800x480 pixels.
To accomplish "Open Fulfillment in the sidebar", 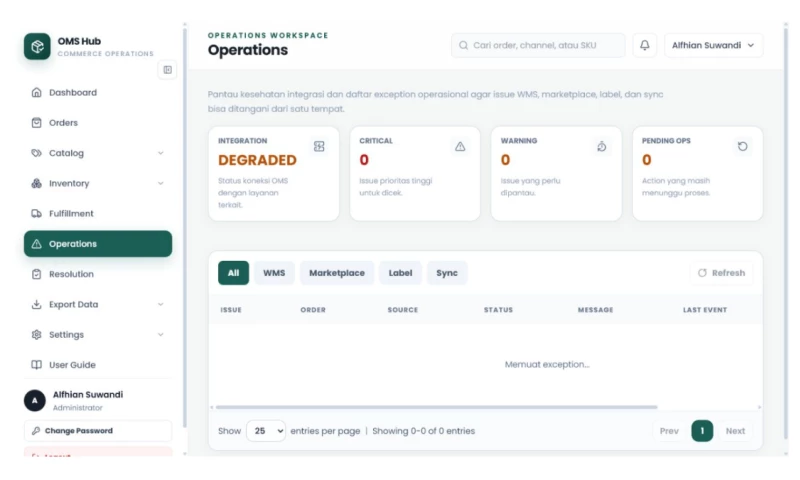I will 98,213.
